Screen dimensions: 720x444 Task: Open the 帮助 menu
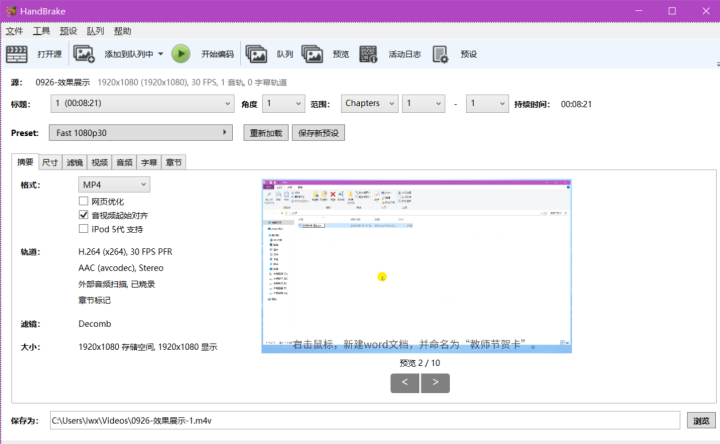click(123, 31)
